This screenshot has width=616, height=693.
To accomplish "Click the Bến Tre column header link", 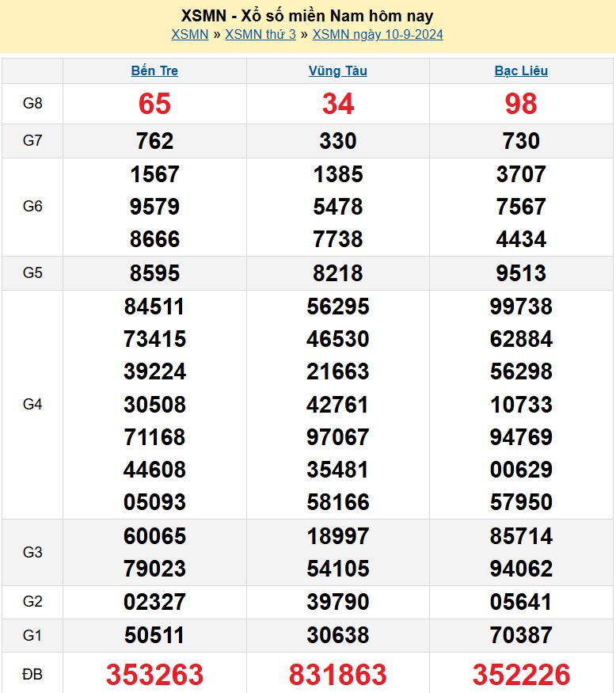I will 154,70.
